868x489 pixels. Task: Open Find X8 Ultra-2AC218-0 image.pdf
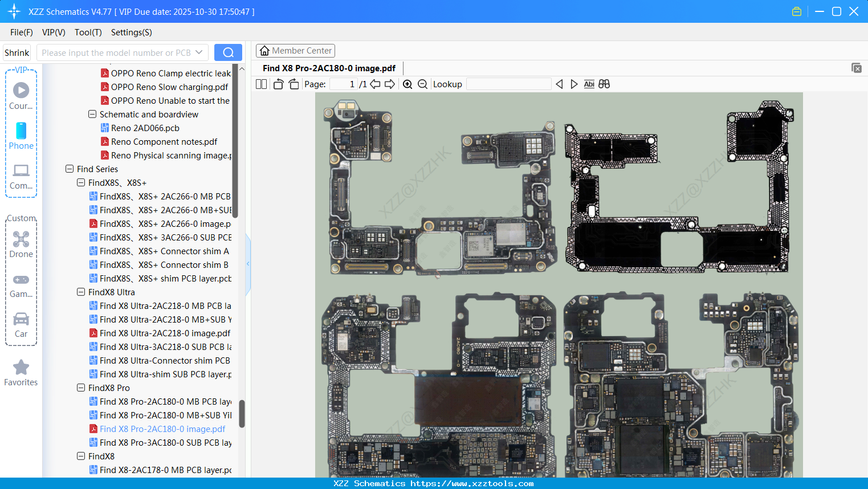pos(165,333)
